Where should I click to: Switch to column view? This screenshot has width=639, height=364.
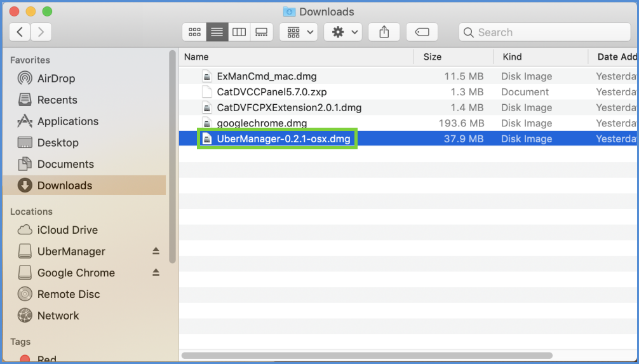point(239,32)
